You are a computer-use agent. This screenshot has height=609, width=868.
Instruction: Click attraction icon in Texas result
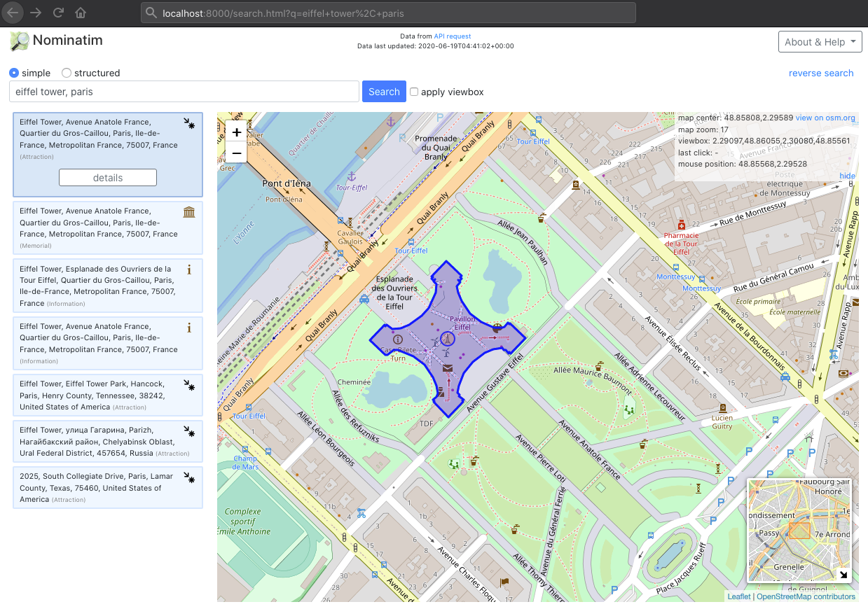[189, 477]
